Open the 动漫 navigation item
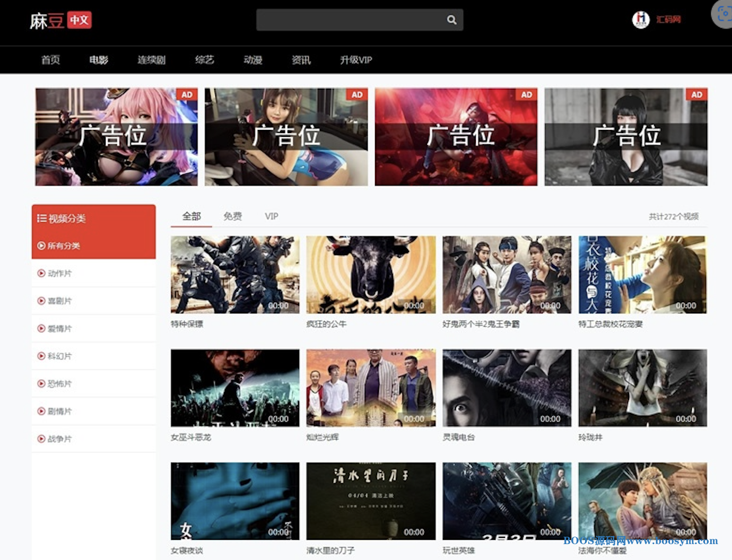Viewport: 732px width, 560px height. coord(253,60)
